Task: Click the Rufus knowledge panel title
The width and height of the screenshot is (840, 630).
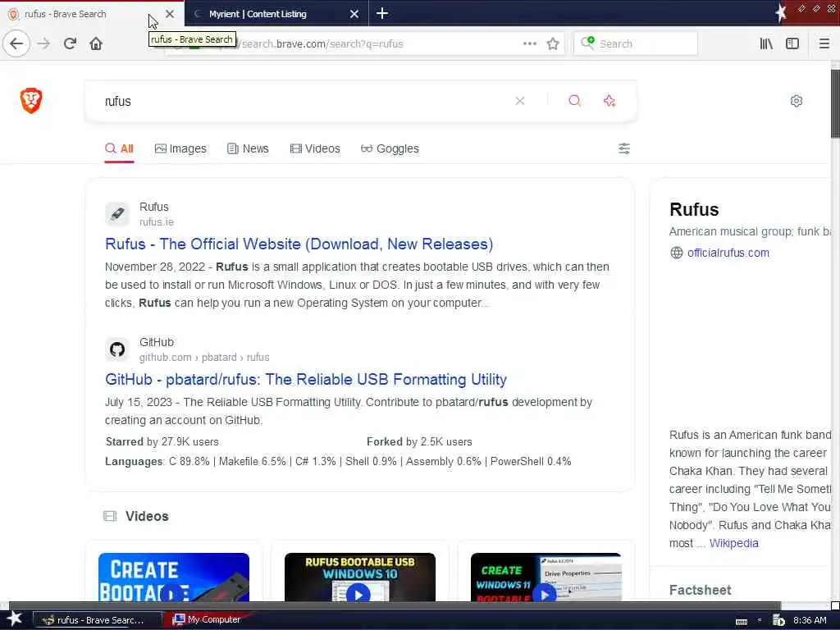Action: pos(694,209)
